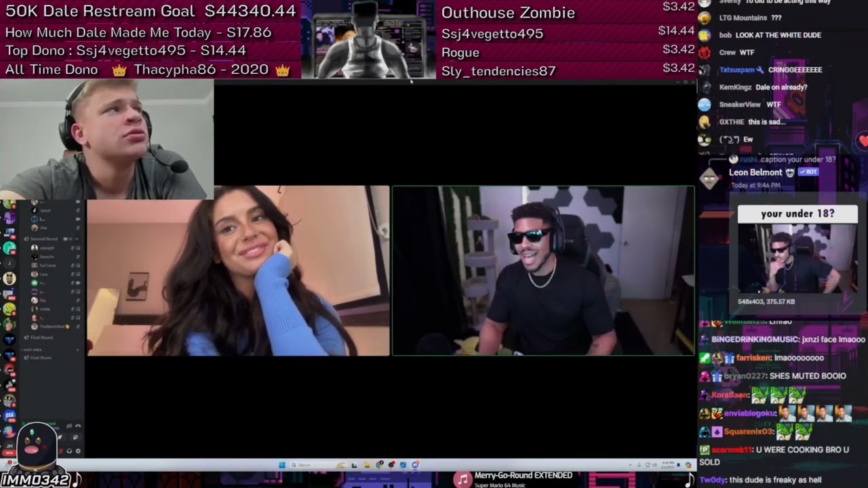Click 'Merry-Go-Round EXTENDED' song title
Image resolution: width=868 pixels, height=488 pixels.
pos(523,476)
